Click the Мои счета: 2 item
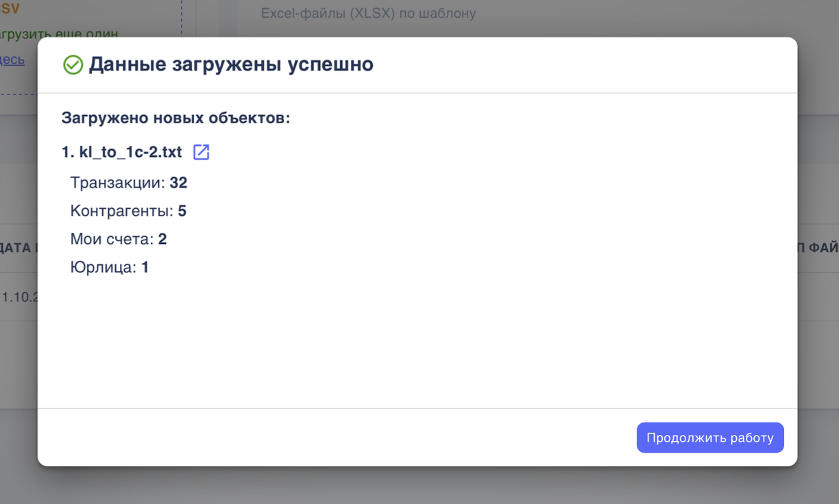 click(117, 238)
